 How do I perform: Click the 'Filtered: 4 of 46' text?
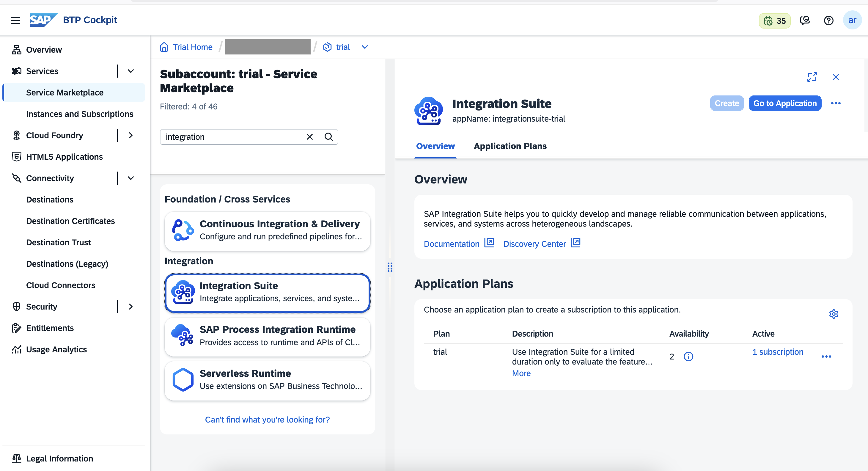(x=188, y=106)
